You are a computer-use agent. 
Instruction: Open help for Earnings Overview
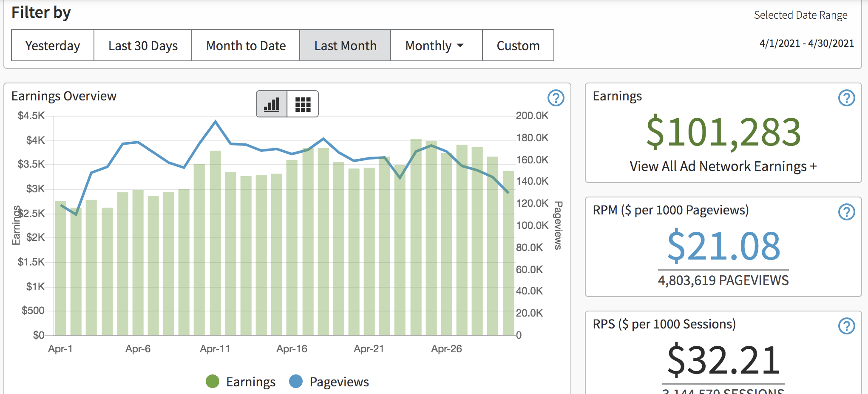click(556, 98)
